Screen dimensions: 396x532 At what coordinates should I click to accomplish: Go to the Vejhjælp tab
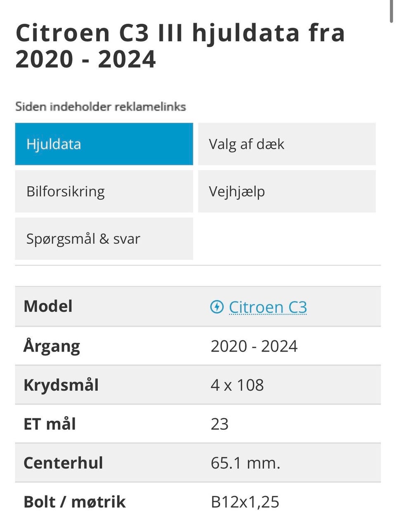click(287, 192)
